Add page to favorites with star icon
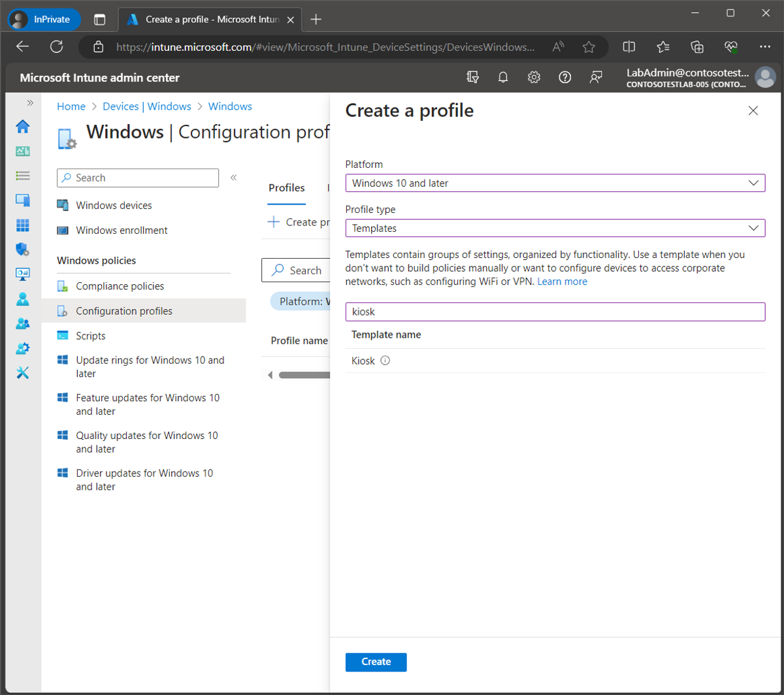Image resolution: width=784 pixels, height=695 pixels. click(x=589, y=47)
